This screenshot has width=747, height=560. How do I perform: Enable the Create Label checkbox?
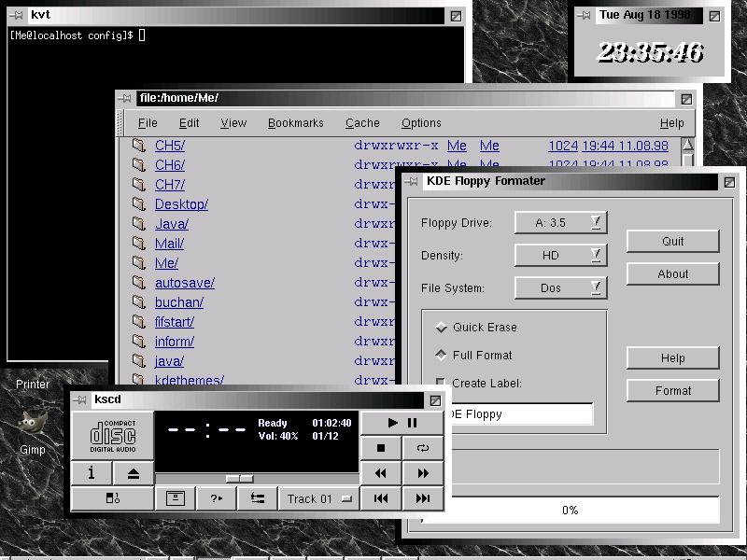[442, 383]
